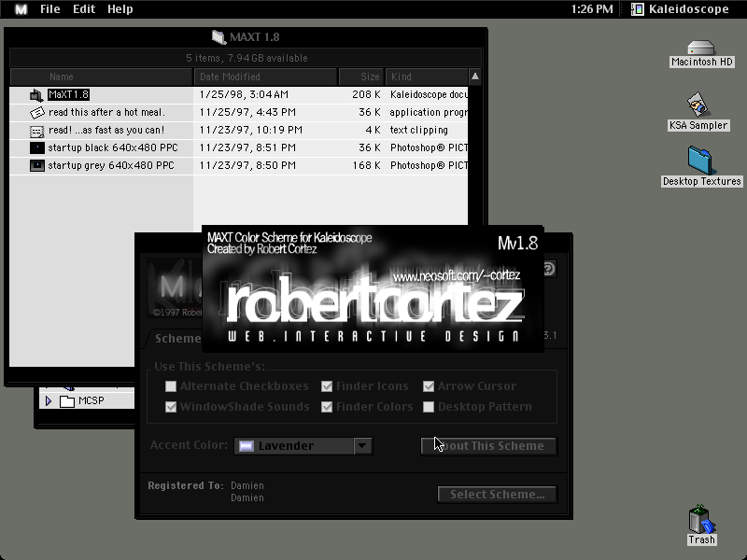The width and height of the screenshot is (747, 560).
Task: Select the file name 'MaXT 1.8'
Action: [68, 95]
